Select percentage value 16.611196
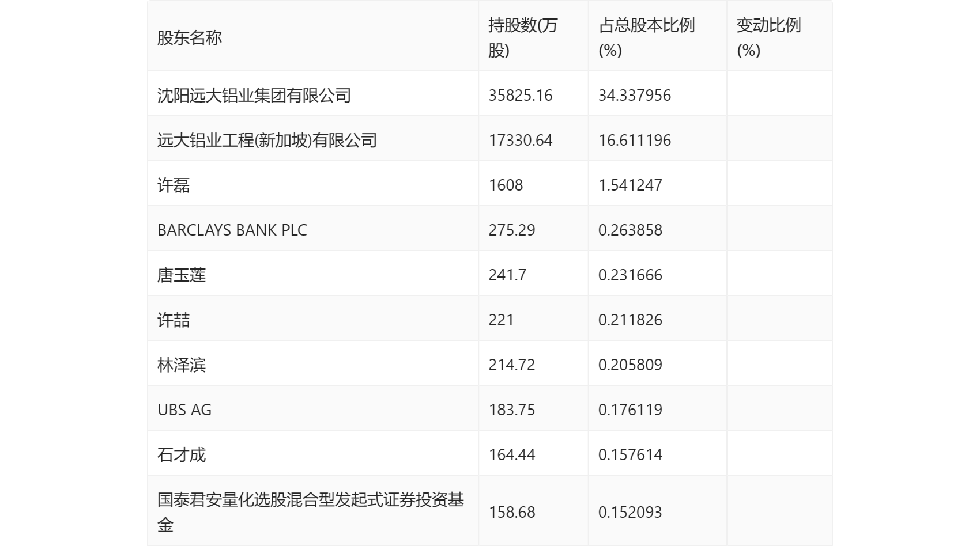The width and height of the screenshot is (980, 546). (x=635, y=140)
